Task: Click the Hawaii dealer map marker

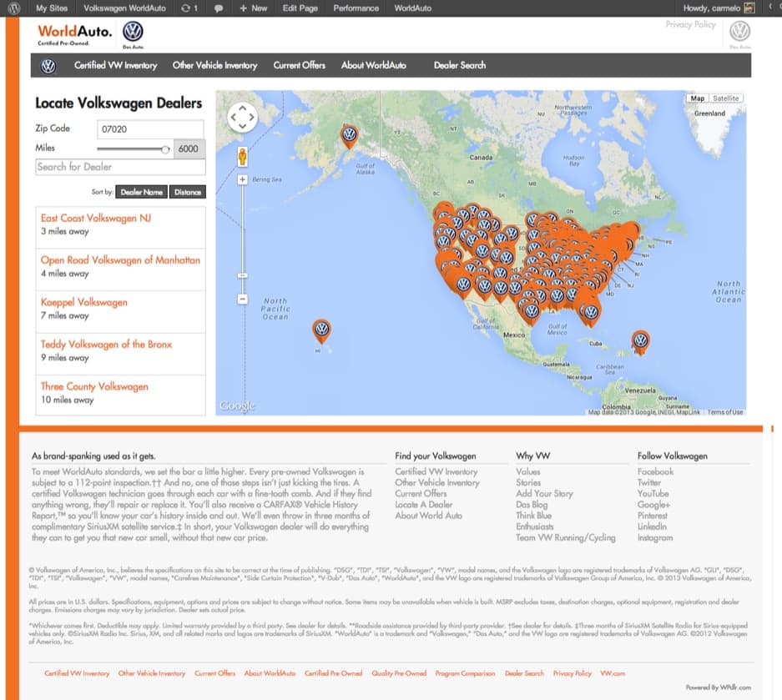Action: click(x=321, y=331)
